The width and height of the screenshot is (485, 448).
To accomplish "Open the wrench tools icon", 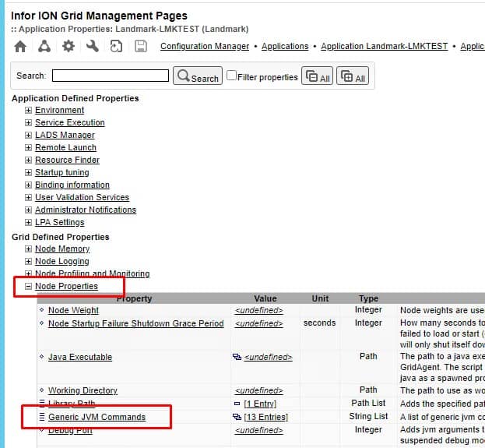I will click(92, 47).
